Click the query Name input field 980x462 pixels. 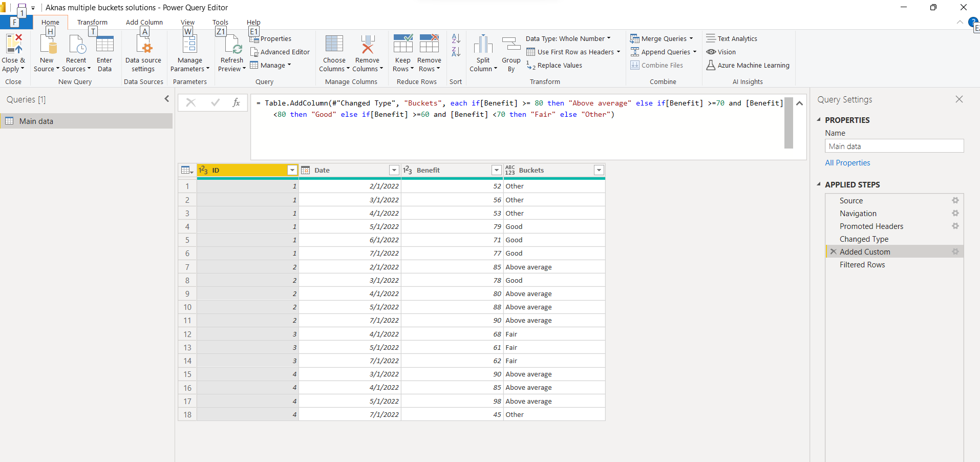coord(894,146)
